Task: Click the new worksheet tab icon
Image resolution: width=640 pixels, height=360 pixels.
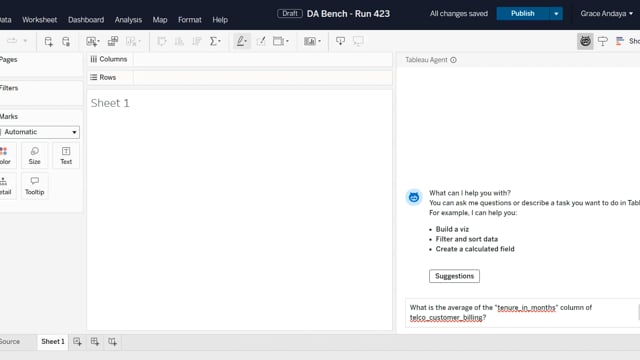Action: tap(77, 342)
